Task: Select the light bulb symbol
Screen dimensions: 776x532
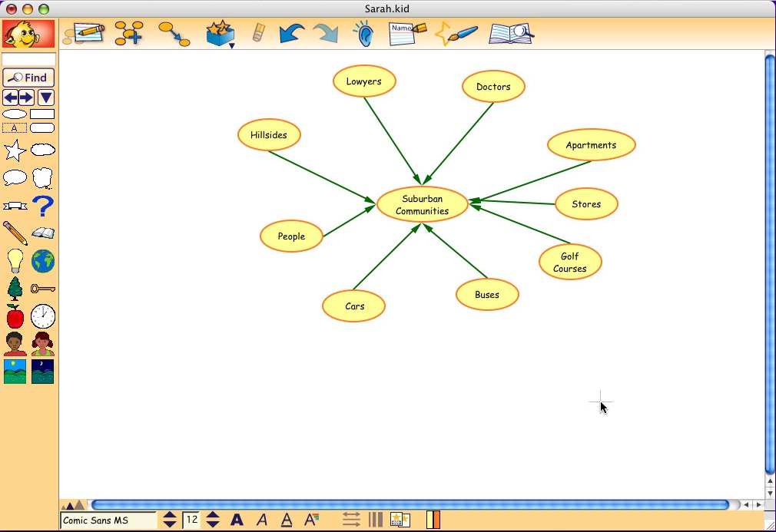Action: (15, 260)
